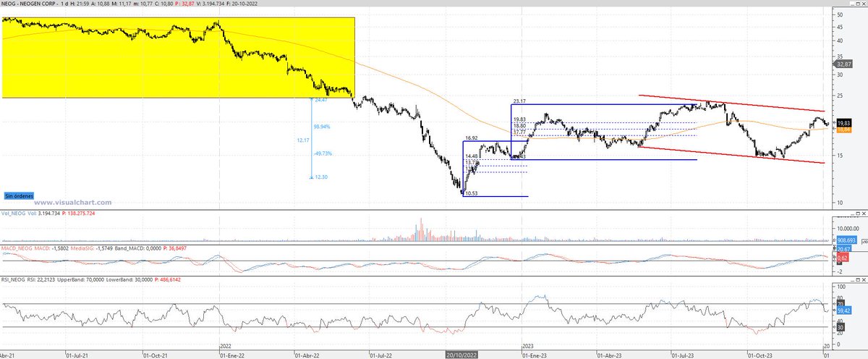Click the 01-Ene-23 date axis label
Image resolution: width=868 pixels, height=359 pixels.
534,355
